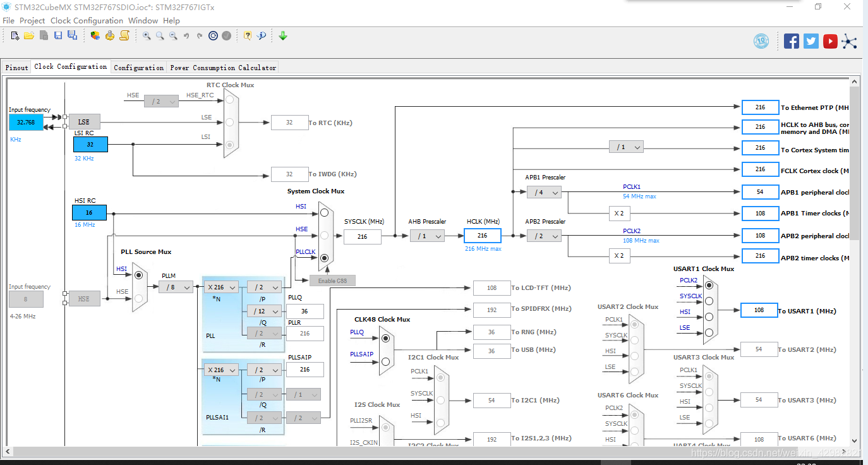This screenshot has width=868, height=465.
Task: Click the vertical scrollbar of clock diagram
Action: click(854, 261)
